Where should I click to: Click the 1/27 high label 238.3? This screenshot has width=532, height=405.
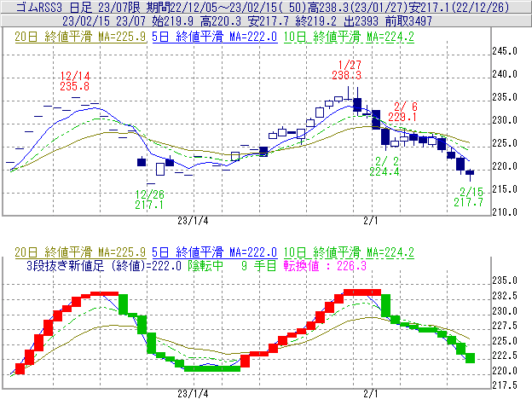(x=348, y=76)
